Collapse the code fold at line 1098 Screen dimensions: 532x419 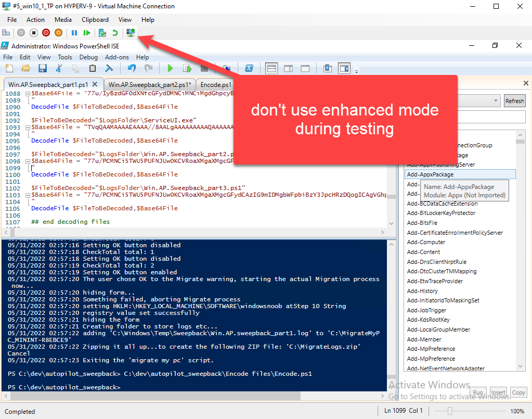pos(28,162)
